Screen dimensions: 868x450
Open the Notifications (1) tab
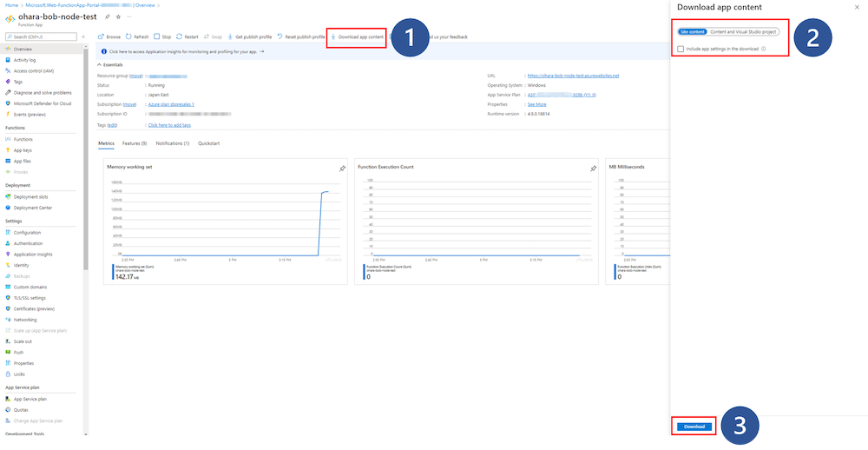tap(173, 142)
